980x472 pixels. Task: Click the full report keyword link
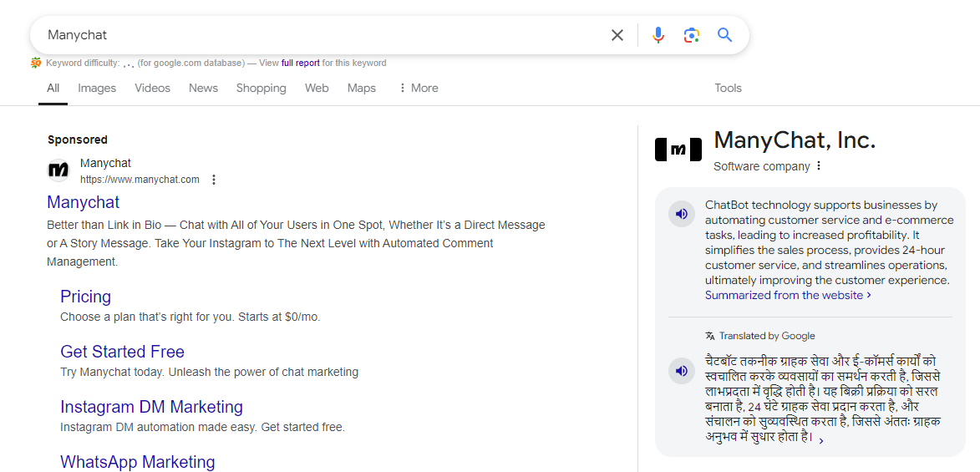(x=300, y=63)
